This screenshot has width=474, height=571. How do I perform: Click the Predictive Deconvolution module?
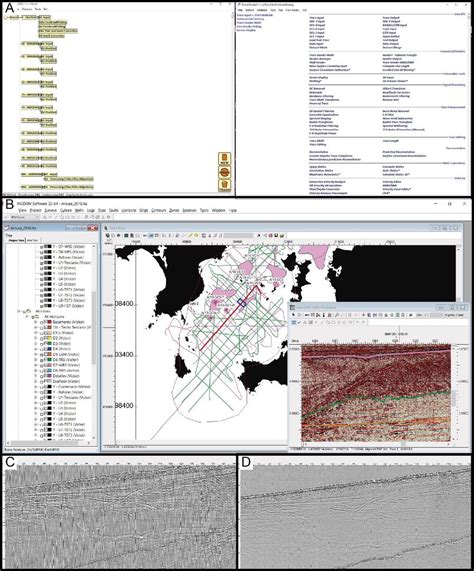coord(399,152)
